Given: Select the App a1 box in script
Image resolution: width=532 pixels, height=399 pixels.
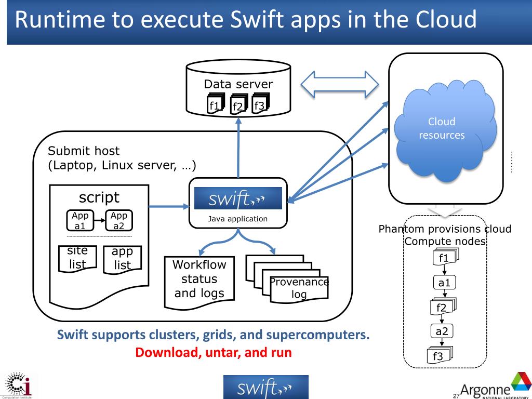Looking at the screenshot, I should click(79, 220).
